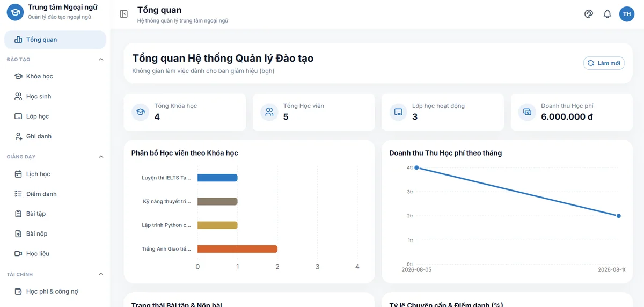
Task: Click the Lịch học calendar icon
Action: click(x=18, y=174)
